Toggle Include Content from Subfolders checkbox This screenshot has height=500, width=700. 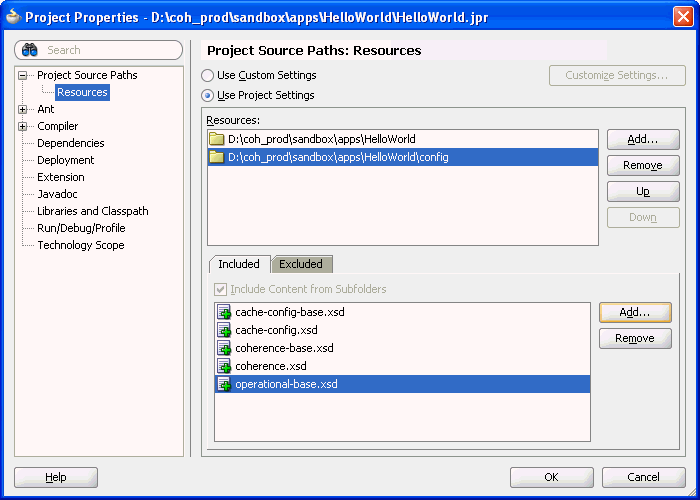[220, 289]
